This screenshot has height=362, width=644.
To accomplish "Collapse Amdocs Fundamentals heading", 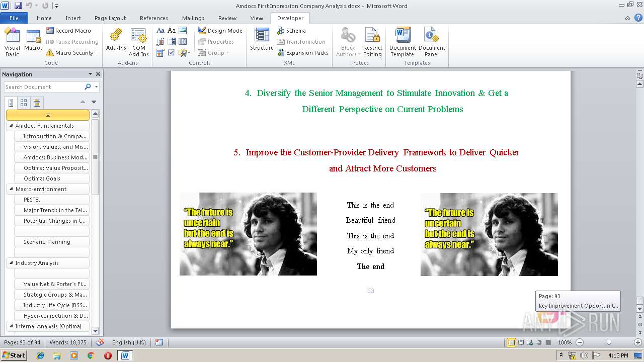I will [11, 126].
